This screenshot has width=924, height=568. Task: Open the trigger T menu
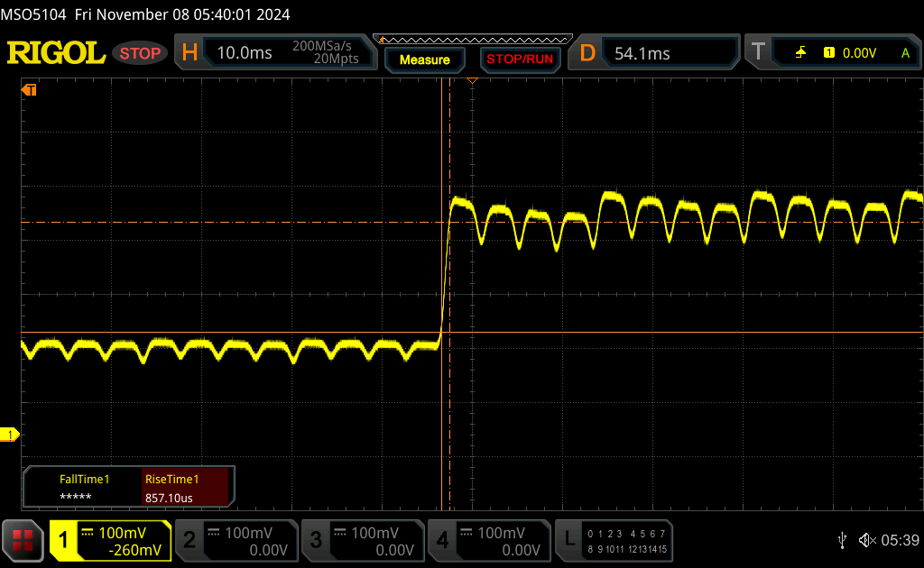tap(758, 52)
